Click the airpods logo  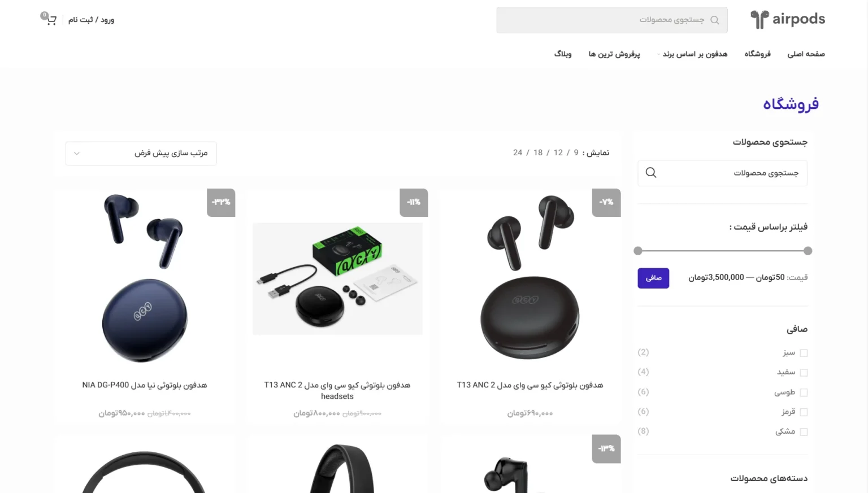(x=788, y=19)
